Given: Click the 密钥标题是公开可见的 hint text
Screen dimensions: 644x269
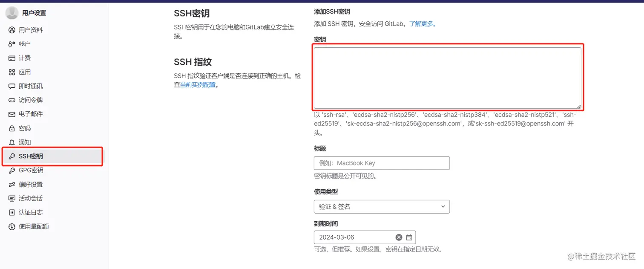Looking at the screenshot, I should pyautogui.click(x=345, y=176).
